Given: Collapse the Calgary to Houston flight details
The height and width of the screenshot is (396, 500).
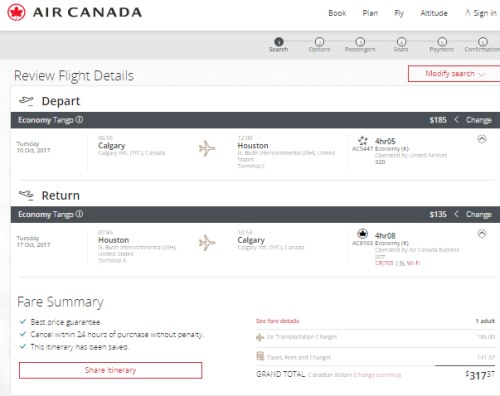Looking at the screenshot, I should [x=482, y=139].
